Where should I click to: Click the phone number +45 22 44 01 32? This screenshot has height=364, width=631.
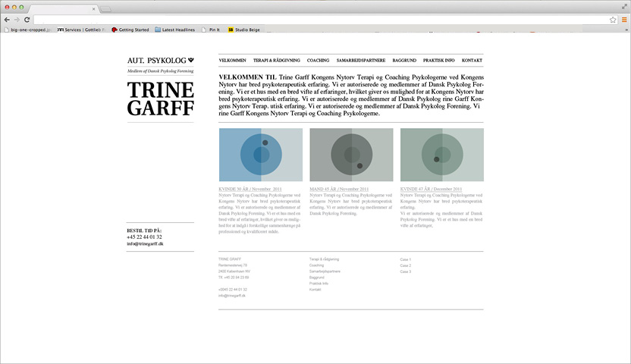144,237
